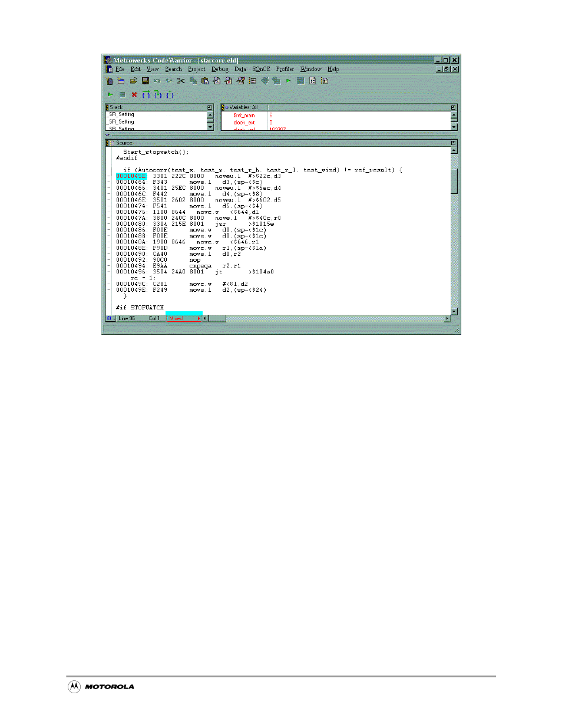Open the Data menu

pyautogui.click(x=240, y=69)
